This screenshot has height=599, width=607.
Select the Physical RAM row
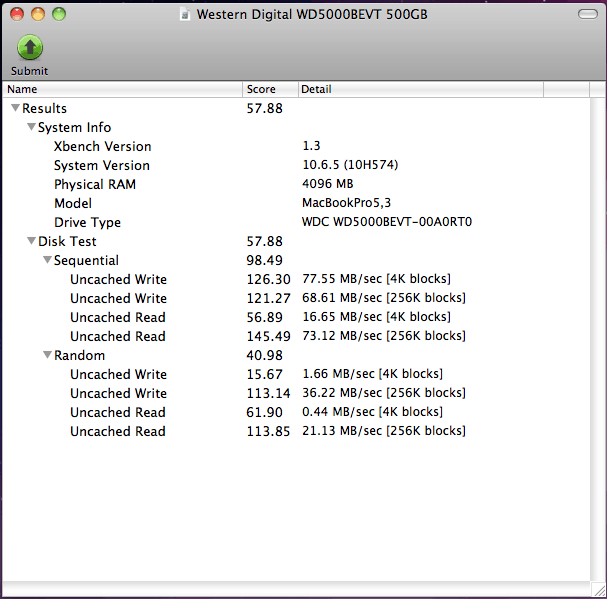(x=296, y=184)
